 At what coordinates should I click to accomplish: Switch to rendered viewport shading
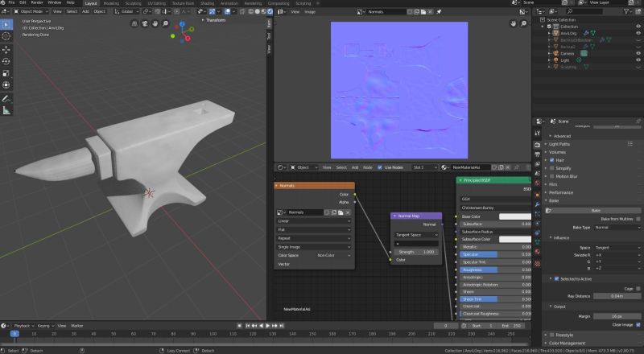click(x=270, y=11)
